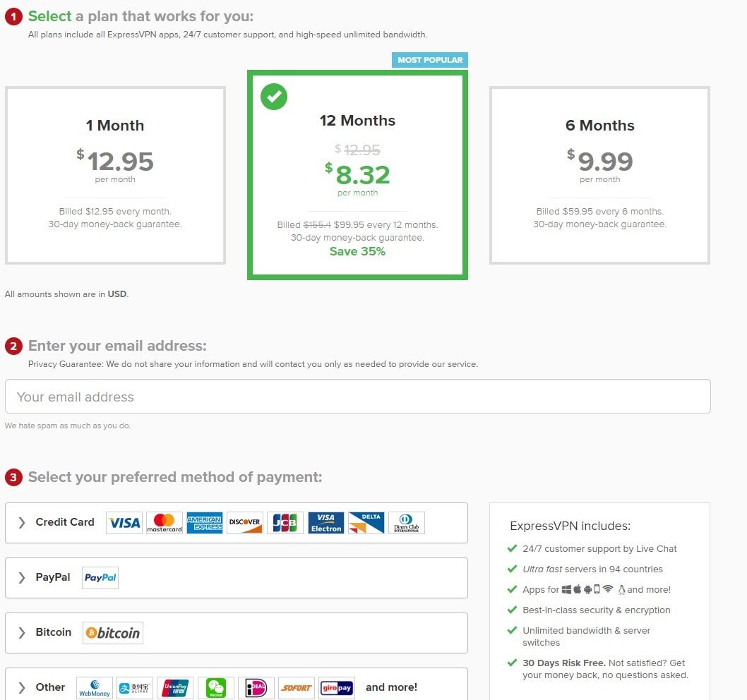
Task: Click the Windows icon in Apps list
Action: point(566,589)
